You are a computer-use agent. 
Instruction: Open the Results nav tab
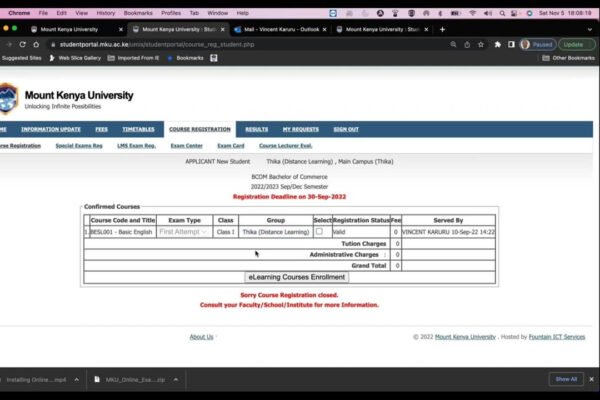(256, 129)
